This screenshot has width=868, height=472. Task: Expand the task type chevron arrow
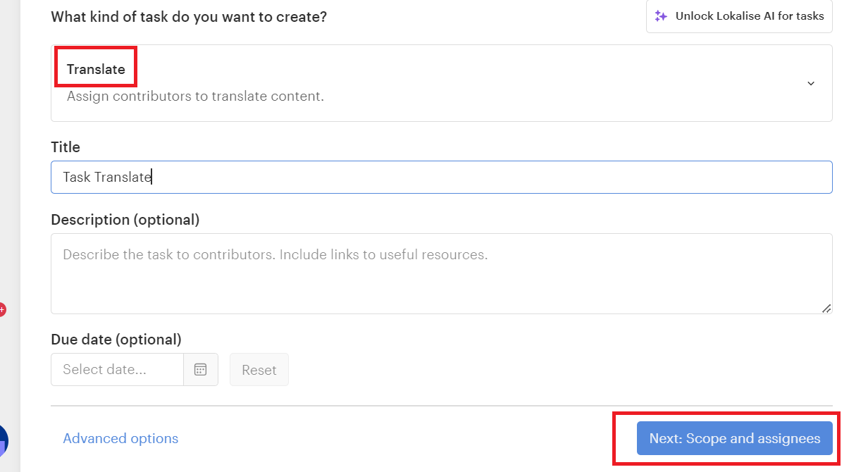coord(811,83)
